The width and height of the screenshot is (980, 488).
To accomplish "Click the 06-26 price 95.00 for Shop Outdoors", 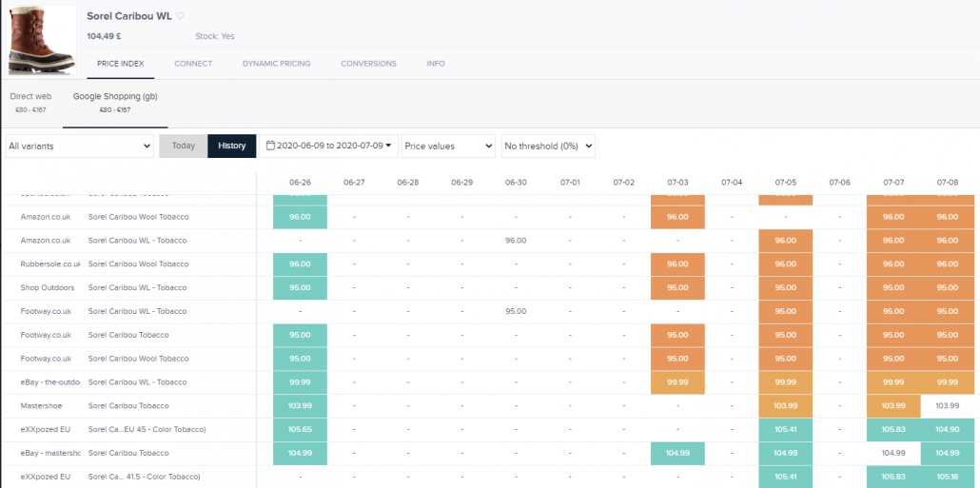I will point(300,288).
